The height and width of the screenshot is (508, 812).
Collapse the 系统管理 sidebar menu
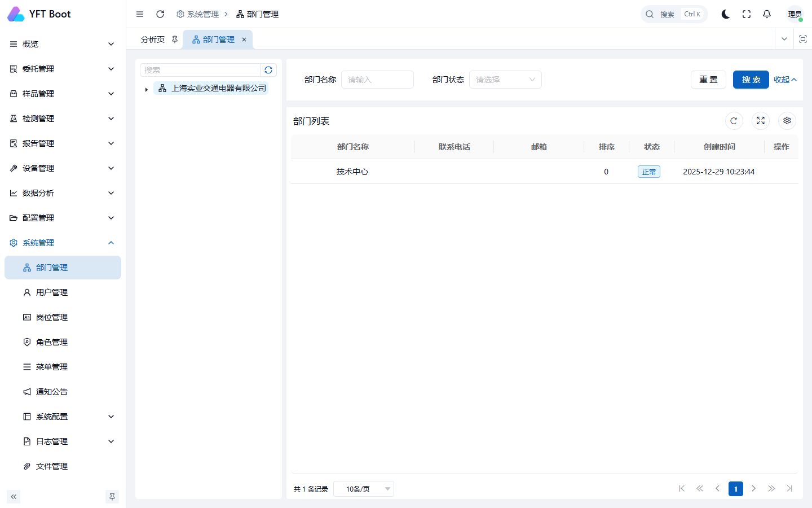63,243
